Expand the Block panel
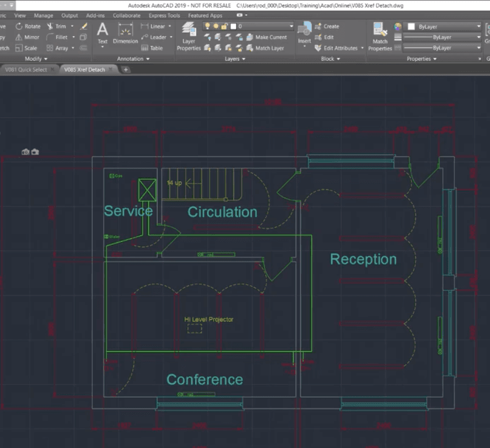 (330, 59)
